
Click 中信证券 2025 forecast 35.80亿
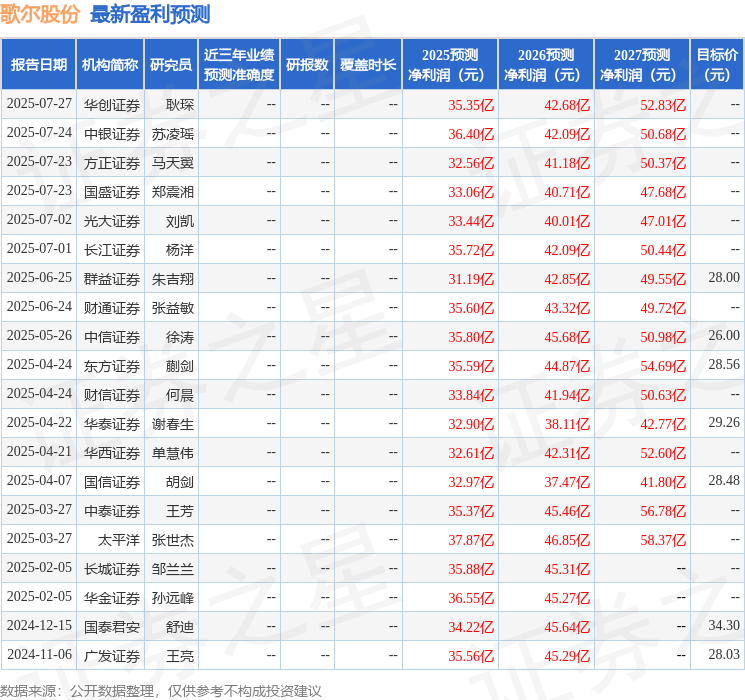coord(471,337)
